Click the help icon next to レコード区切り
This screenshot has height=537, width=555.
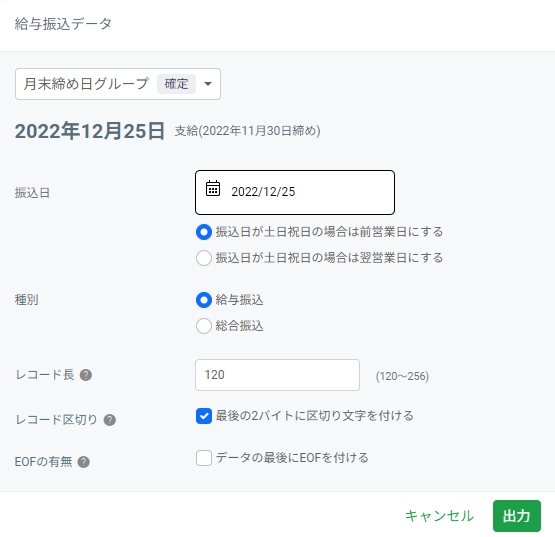pos(110,420)
